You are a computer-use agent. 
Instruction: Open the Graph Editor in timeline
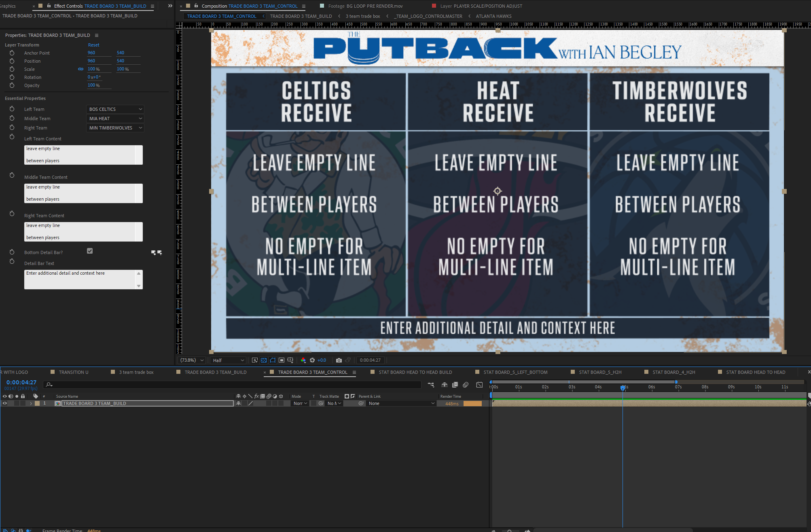(x=479, y=385)
